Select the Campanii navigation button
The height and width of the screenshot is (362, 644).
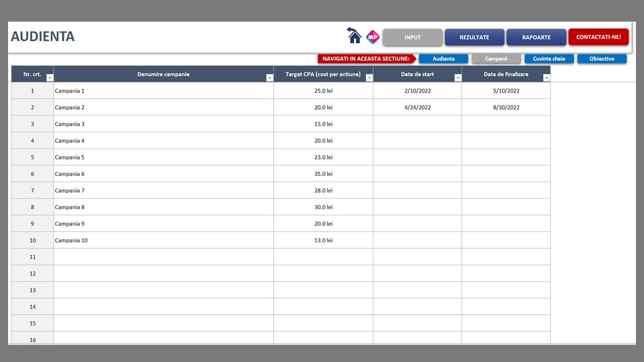496,59
